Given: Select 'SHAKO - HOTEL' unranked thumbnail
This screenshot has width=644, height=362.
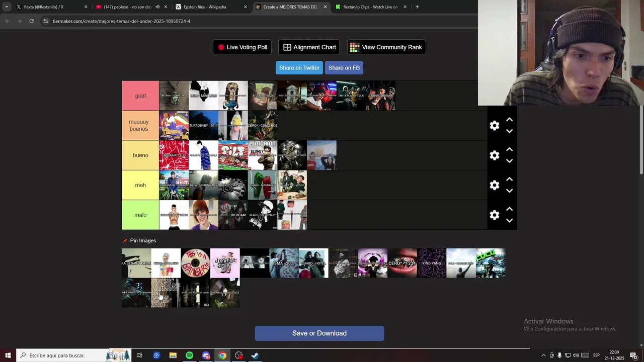Looking at the screenshot, I should pyautogui.click(x=313, y=263).
